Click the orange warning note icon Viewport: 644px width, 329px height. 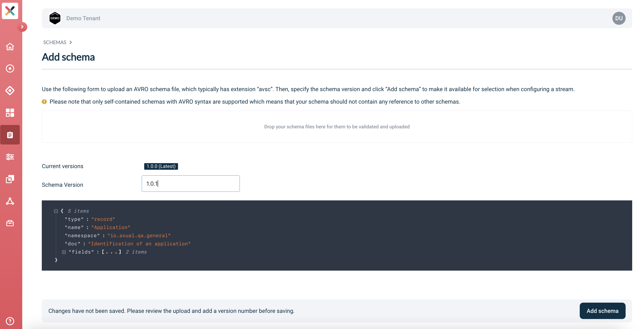(x=44, y=102)
